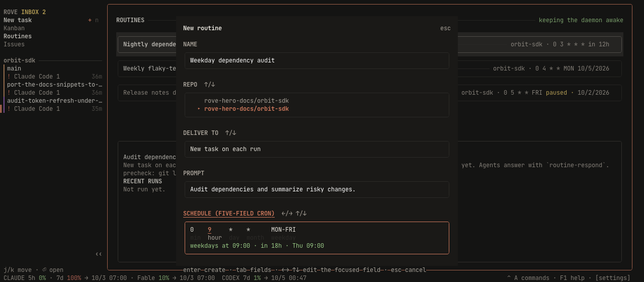The image size is (644, 282).
Task: Select the Nightly dependency routine row
Action: [x=370, y=44]
